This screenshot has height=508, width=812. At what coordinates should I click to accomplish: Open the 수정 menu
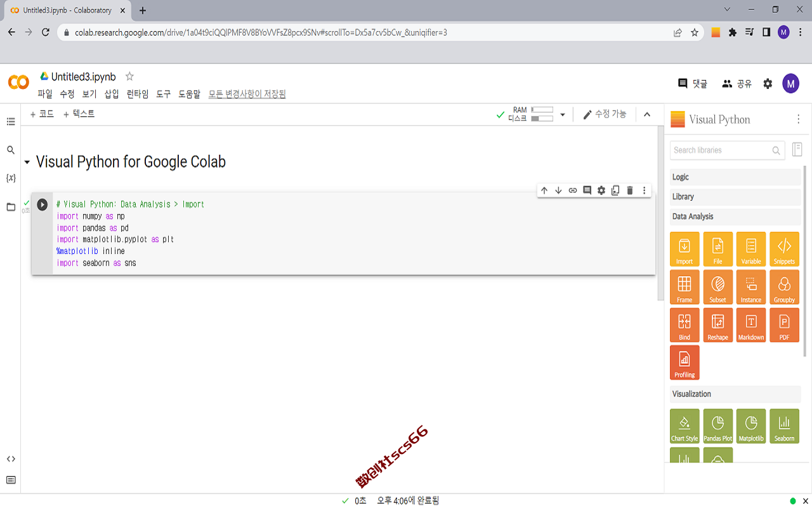pyautogui.click(x=67, y=94)
